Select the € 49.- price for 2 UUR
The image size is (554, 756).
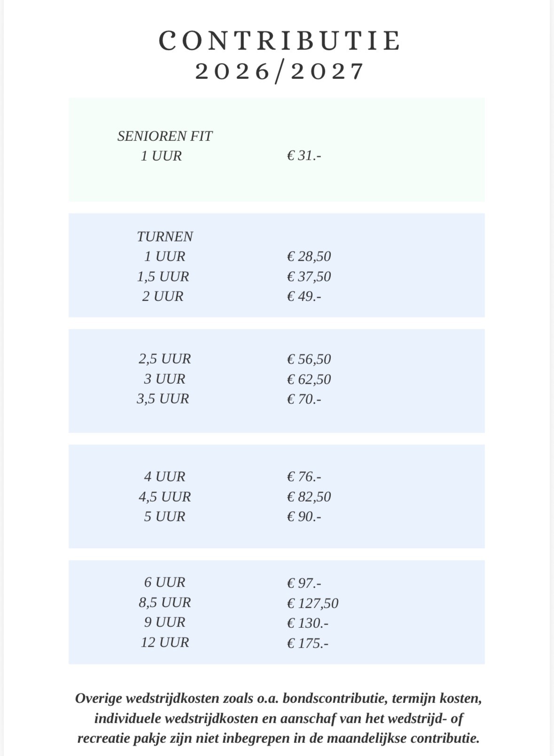tap(304, 296)
